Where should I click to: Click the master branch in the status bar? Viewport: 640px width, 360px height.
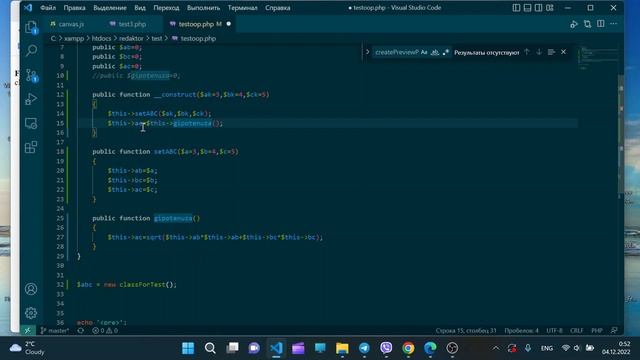55,331
